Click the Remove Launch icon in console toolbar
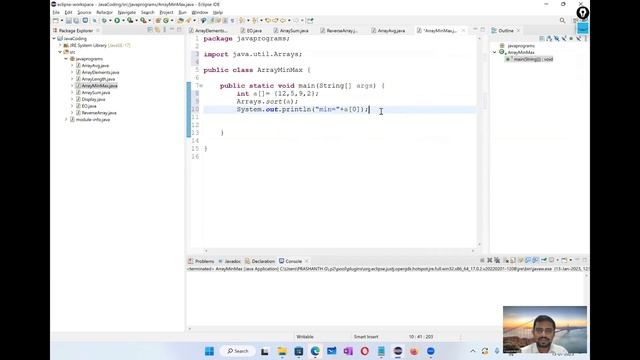The width and height of the screenshot is (640, 360). click(490, 260)
